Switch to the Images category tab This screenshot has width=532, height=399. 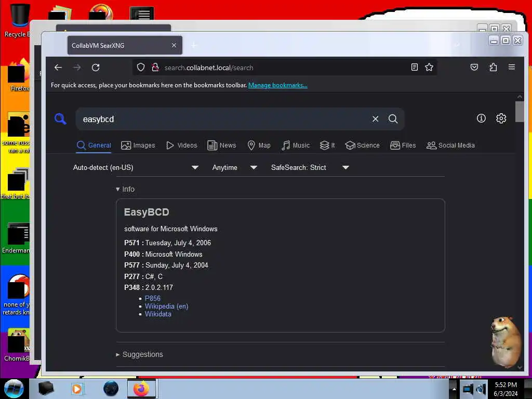138,145
